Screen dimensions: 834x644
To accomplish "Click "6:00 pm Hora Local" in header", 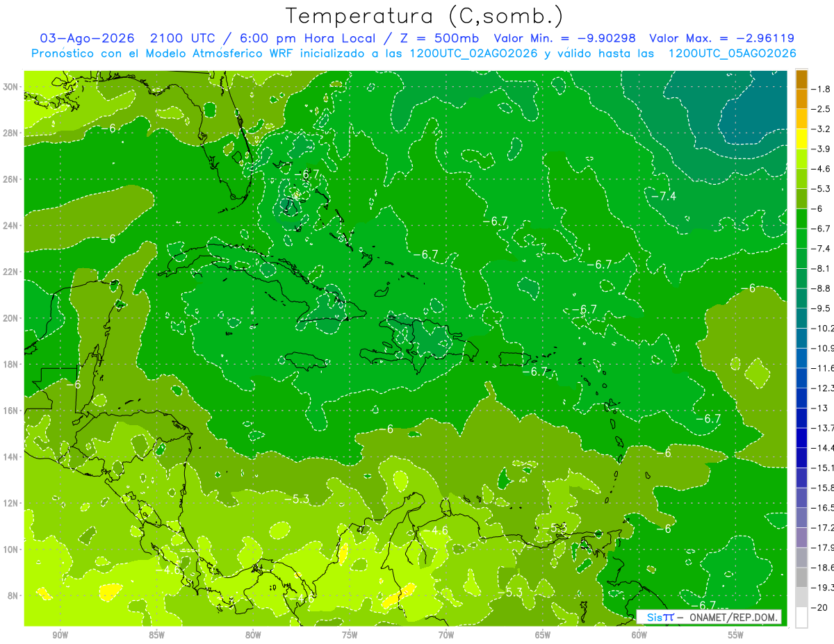I will point(307,38).
